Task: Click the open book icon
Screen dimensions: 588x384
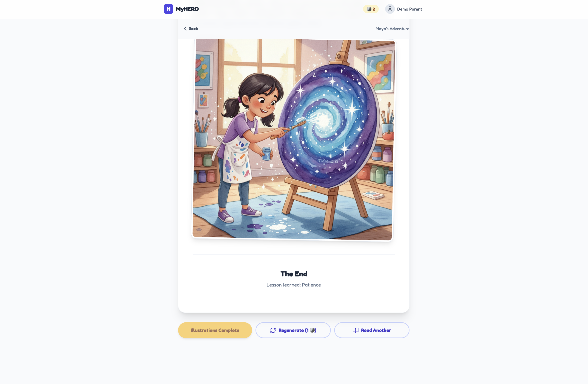Action: pos(355,330)
